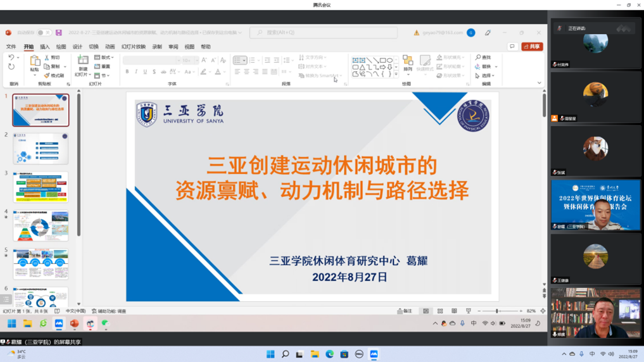Viewport: 644px width, 362px height.
Task: Click Increase Font Size icon
Action: click(204, 60)
